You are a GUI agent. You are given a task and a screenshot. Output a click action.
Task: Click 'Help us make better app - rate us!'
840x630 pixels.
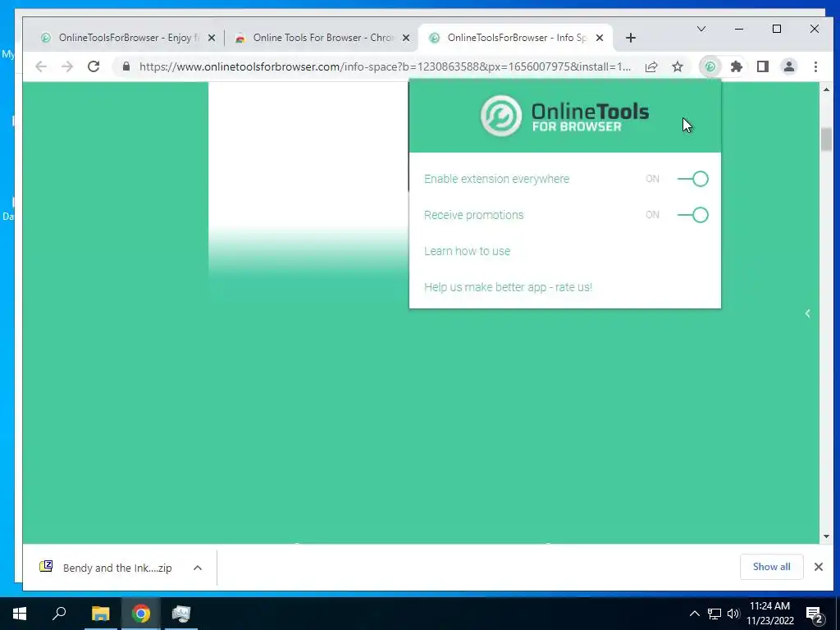coord(508,287)
